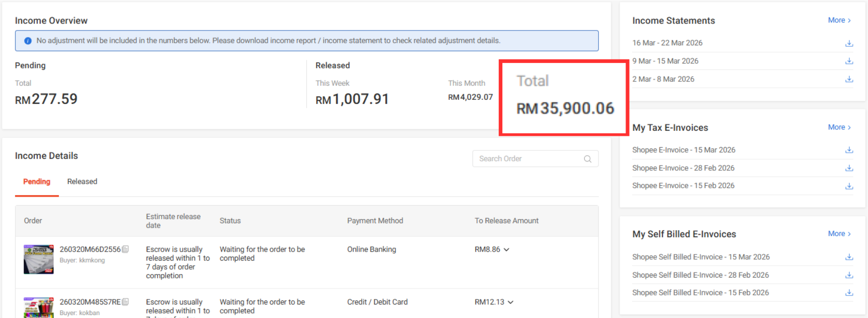Screen dimensions: 868x318
Task: Download Shopee E-Invoice - 15 Mar 2026
Action: point(849,150)
